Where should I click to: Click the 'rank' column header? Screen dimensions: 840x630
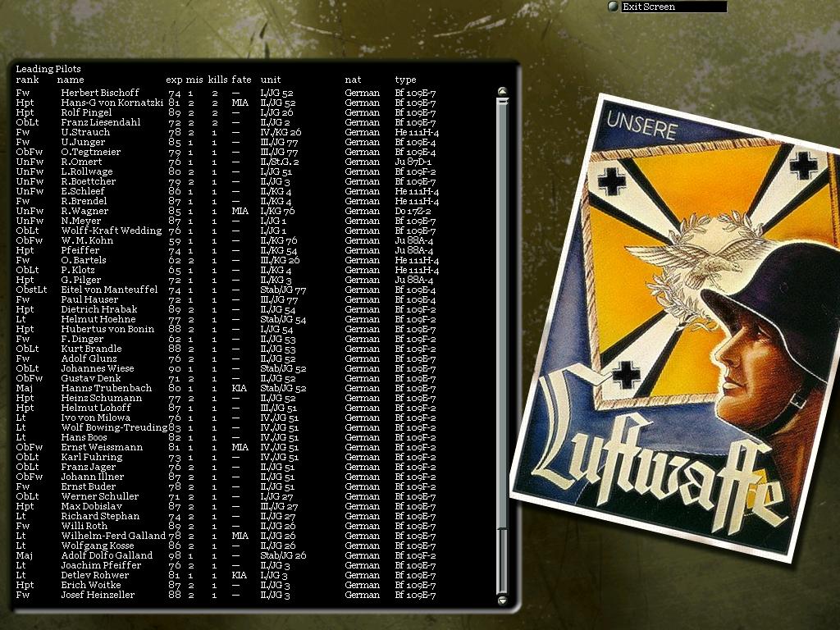click(x=27, y=80)
